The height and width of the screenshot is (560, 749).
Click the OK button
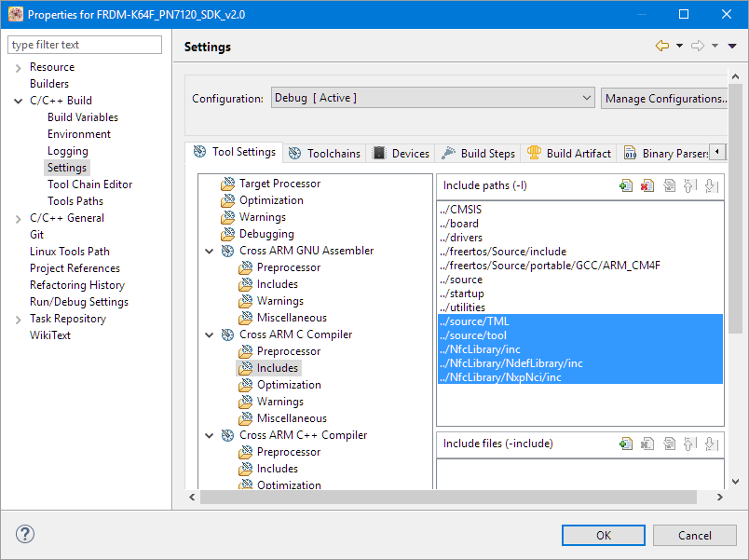click(603, 535)
